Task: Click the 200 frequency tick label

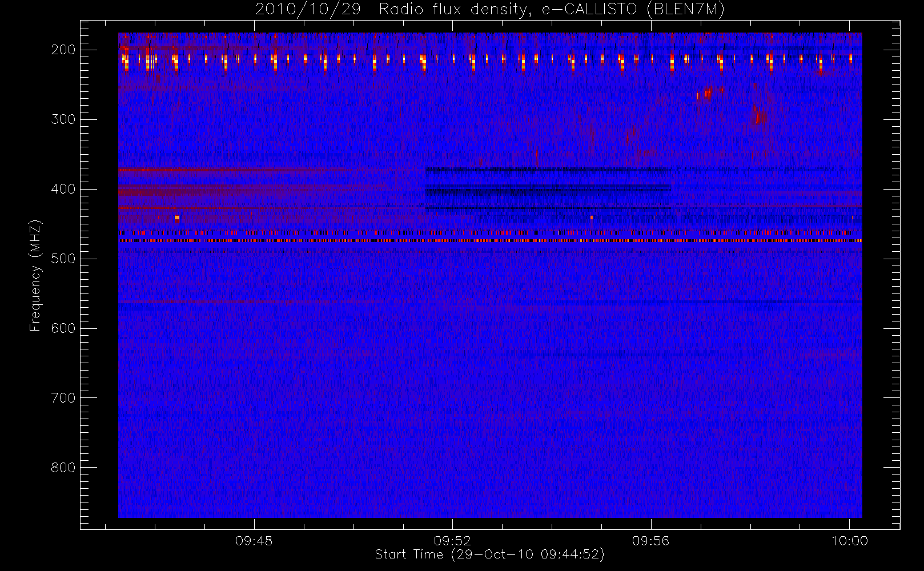Action: (x=63, y=50)
